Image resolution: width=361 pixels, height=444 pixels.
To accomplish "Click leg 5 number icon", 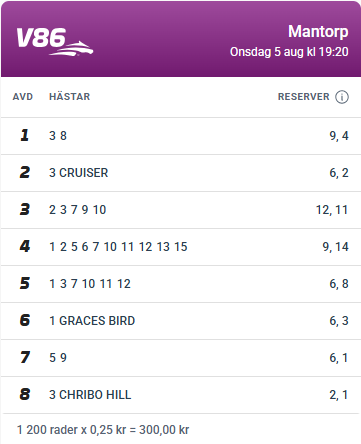I will 25,284.
